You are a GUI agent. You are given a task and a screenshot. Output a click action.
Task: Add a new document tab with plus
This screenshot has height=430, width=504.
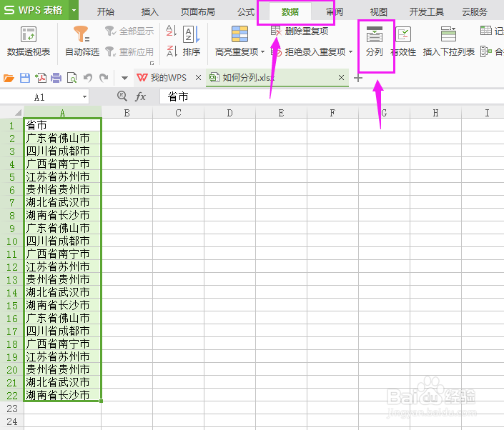[358, 78]
